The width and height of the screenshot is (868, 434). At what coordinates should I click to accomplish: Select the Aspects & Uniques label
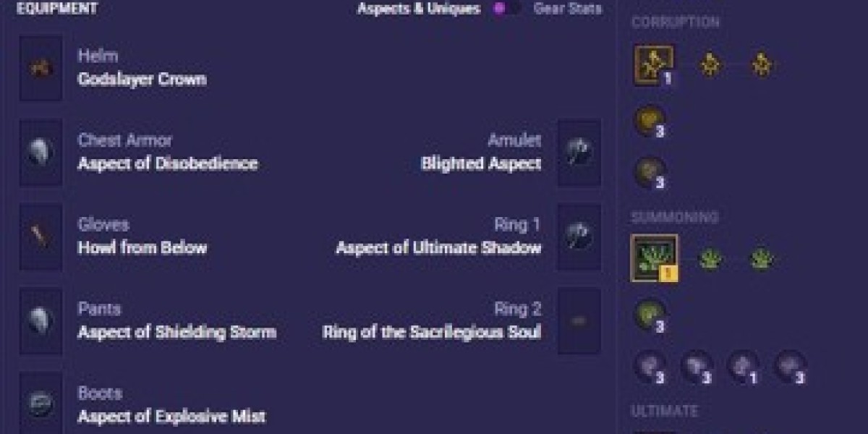click(418, 9)
